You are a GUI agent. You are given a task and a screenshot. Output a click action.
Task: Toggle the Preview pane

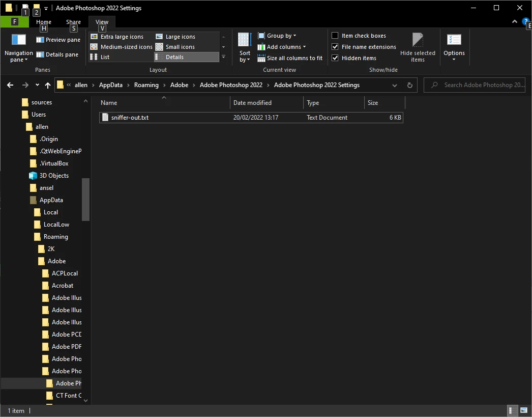[x=58, y=40]
